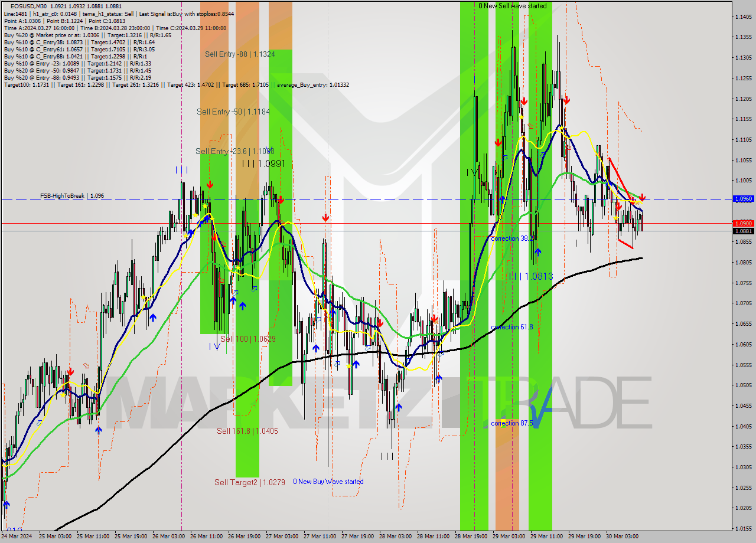Click the 'Buy %10 @ C_Entry61: 1.0657' line
This screenshot has width=756, height=543.
click(x=79, y=49)
